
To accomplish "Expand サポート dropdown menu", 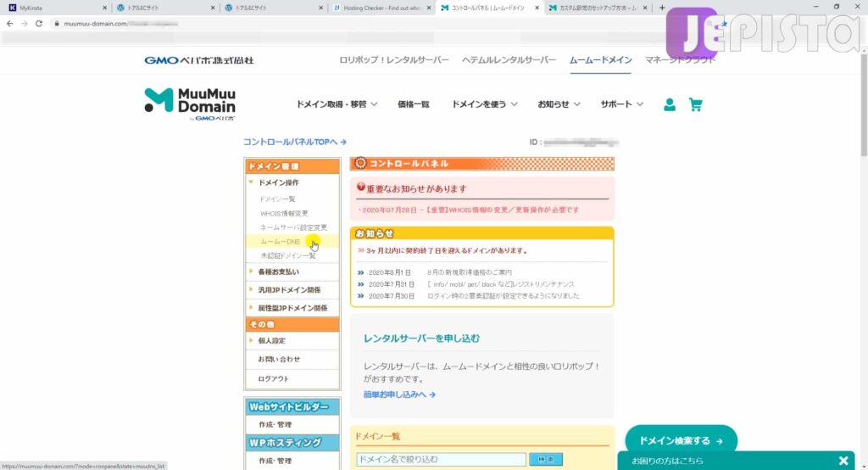I will tap(621, 104).
